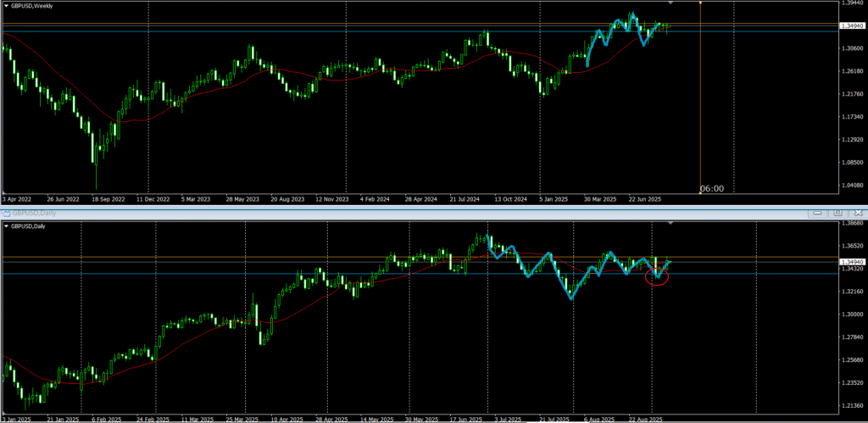Click the 14 May 2025 date label

point(376,420)
